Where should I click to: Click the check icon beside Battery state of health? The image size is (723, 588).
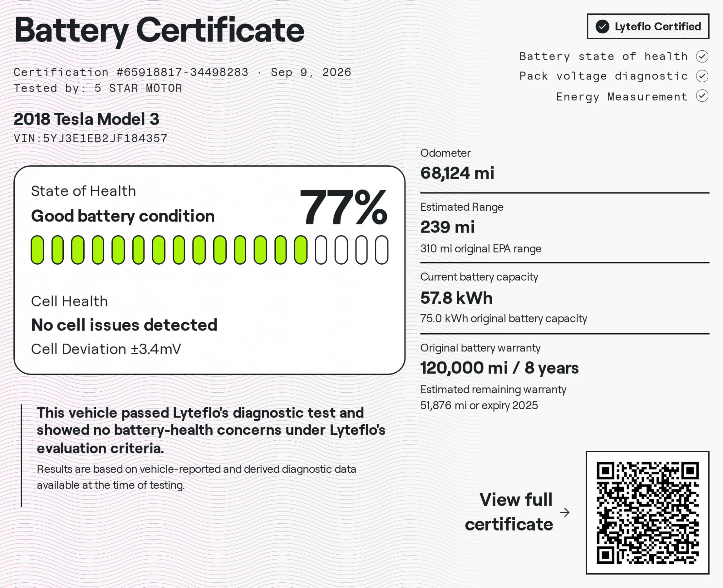tap(702, 56)
